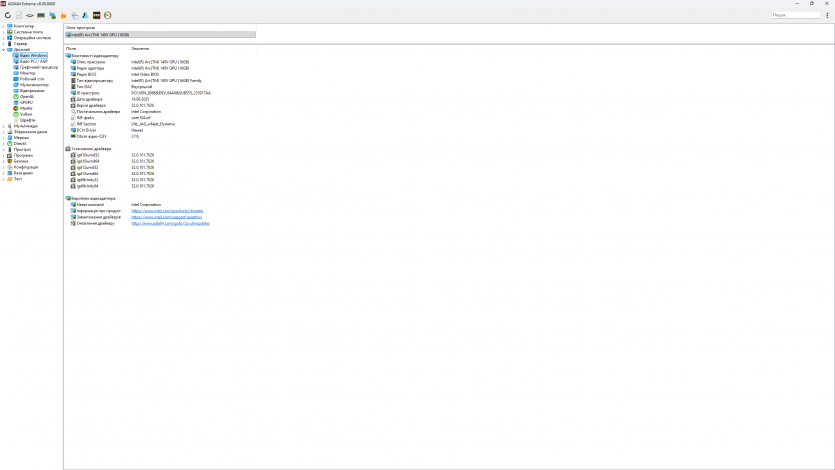The width and height of the screenshot is (835, 470).
Task: Open the intel.com/support/graphics driver download link
Action: 166,217
